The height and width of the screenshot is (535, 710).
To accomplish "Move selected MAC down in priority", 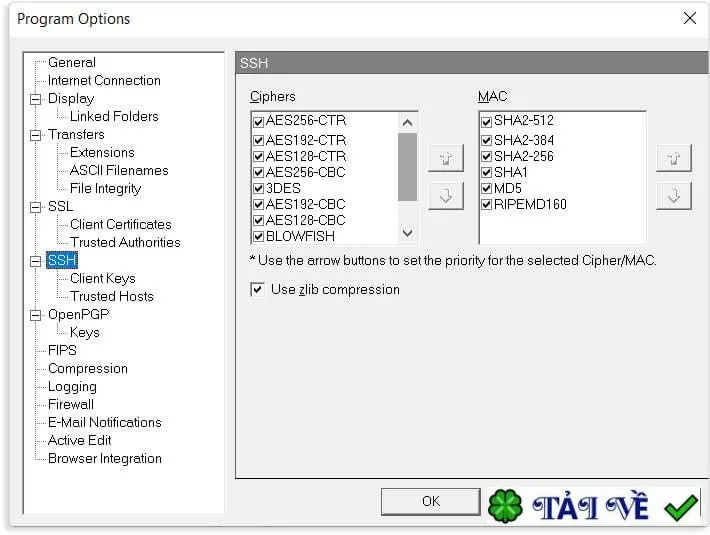I will coord(674,196).
